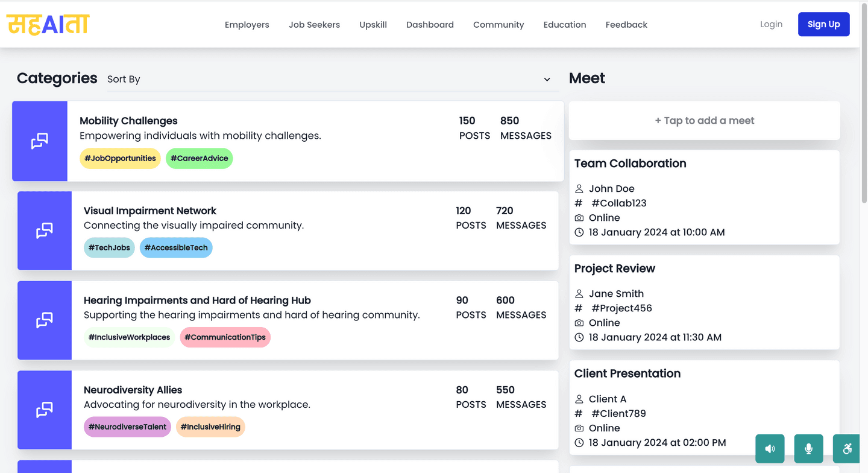Open the Neurodiversity Allies category title

tap(133, 390)
